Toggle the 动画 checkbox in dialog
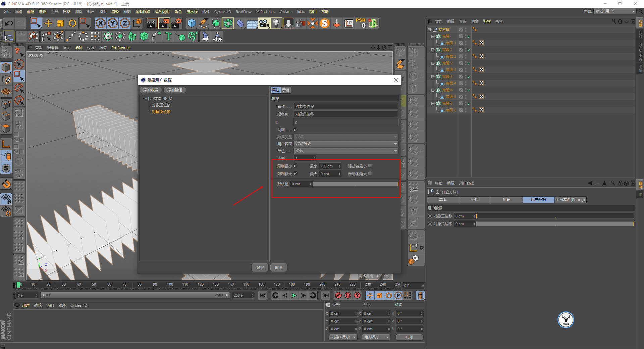Screen dimensions: 644x349 296,130
